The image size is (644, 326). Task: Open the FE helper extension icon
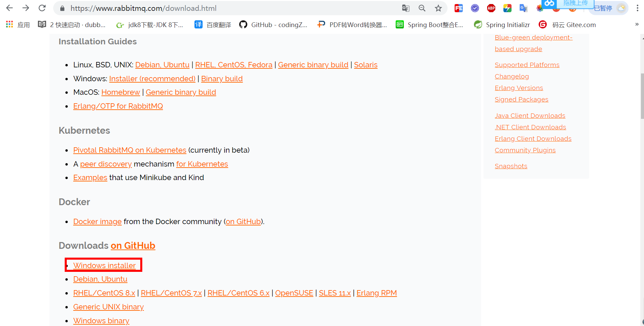pyautogui.click(x=459, y=8)
